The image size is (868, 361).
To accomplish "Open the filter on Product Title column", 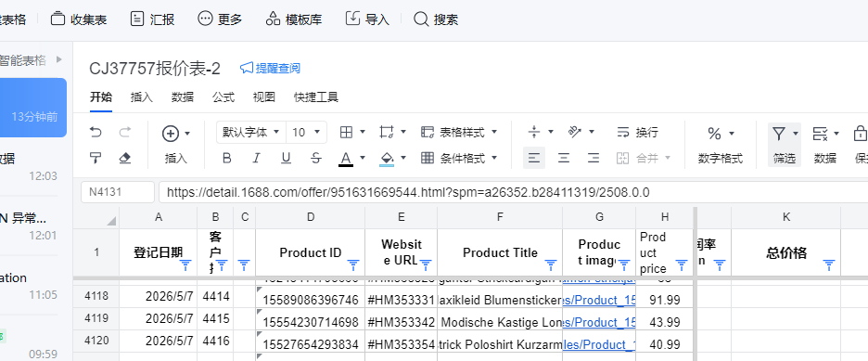I will 551,265.
